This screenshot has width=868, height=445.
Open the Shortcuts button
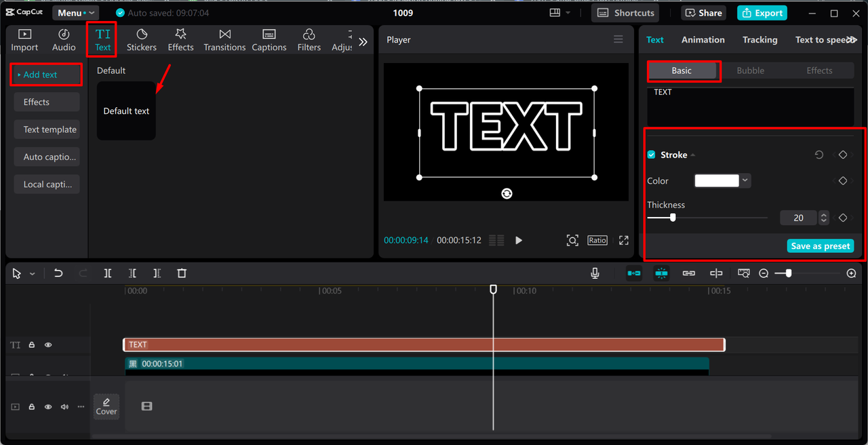[625, 13]
